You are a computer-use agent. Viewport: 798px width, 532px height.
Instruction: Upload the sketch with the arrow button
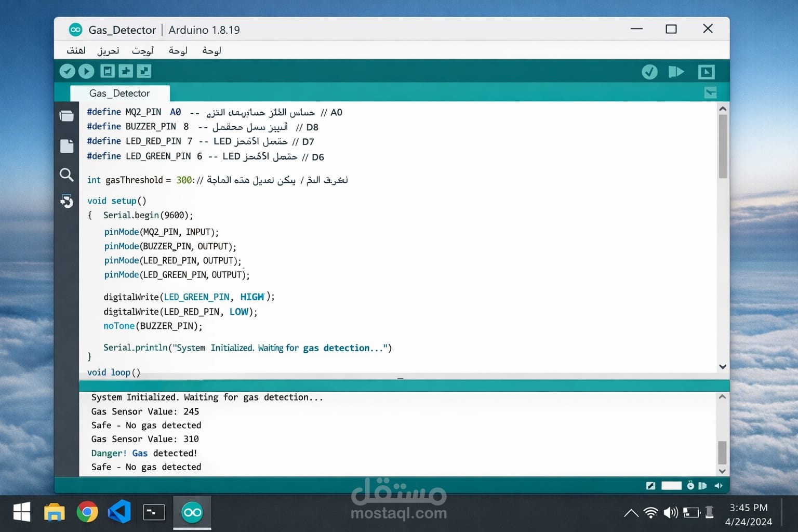(86, 71)
